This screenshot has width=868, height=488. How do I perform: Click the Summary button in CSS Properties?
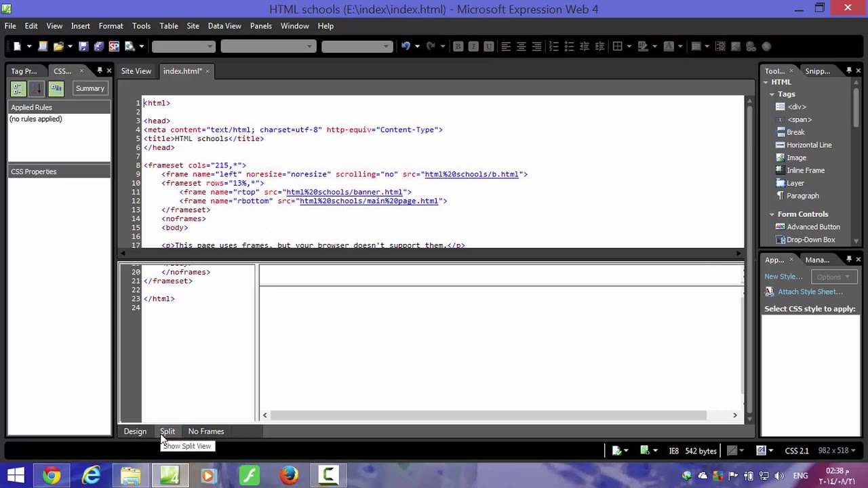click(90, 88)
